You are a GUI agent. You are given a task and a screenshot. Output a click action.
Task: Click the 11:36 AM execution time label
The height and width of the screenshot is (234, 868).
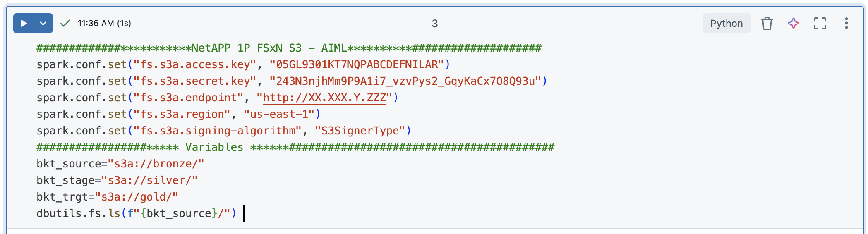(x=104, y=23)
